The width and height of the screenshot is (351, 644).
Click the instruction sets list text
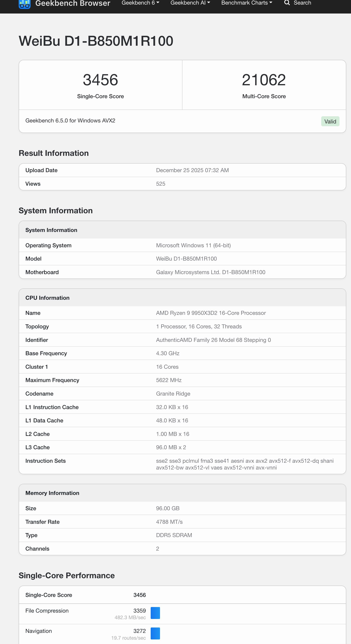click(x=245, y=464)
